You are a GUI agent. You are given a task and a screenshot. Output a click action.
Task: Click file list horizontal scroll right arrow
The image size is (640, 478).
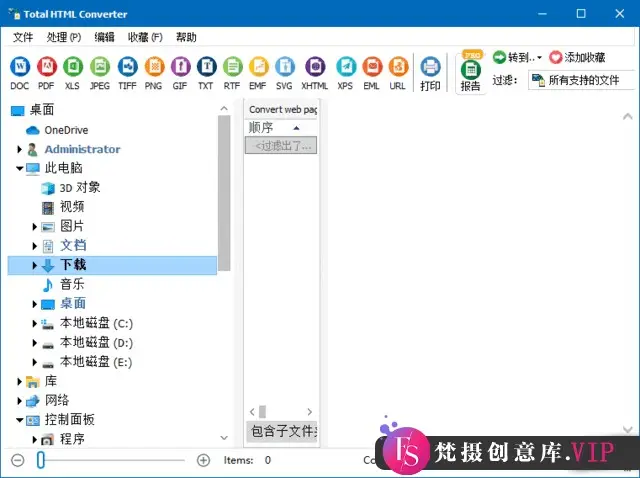pyautogui.click(x=310, y=411)
